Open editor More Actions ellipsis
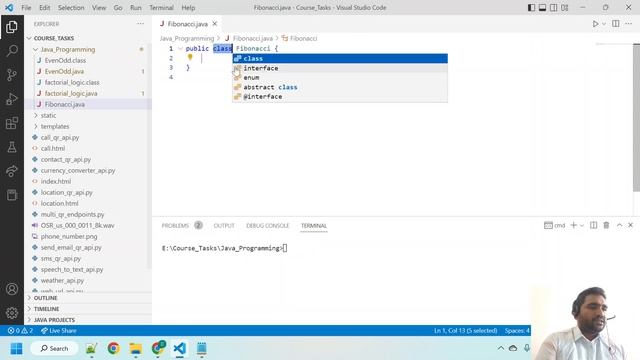This screenshot has width=640, height=360. tap(629, 24)
